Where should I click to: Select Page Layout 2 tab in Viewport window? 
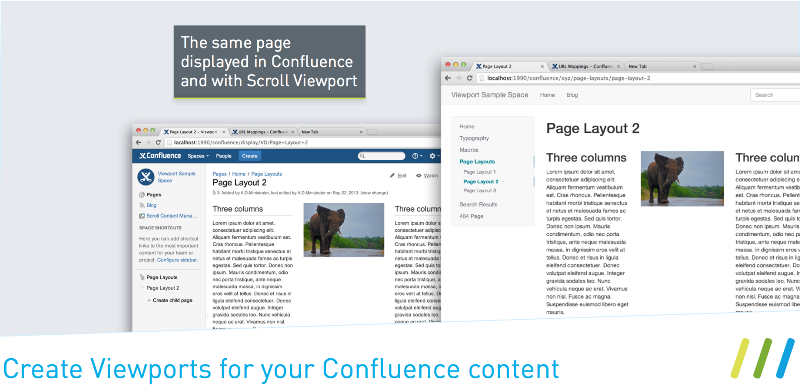click(510, 66)
